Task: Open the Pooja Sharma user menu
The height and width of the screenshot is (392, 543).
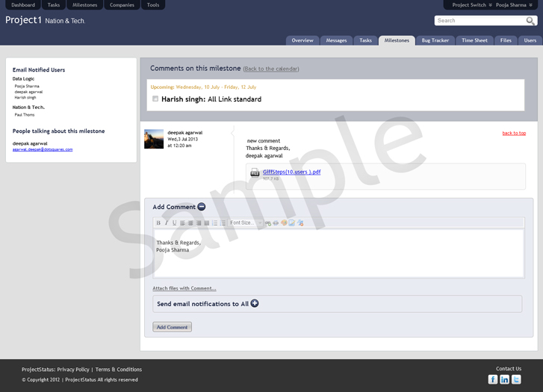Action: coord(515,5)
